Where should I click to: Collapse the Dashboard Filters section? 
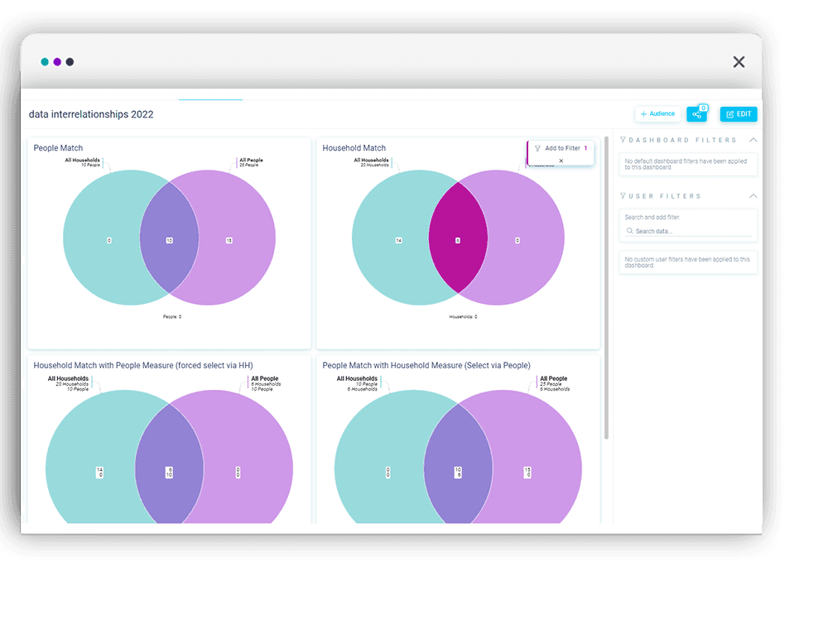pyautogui.click(x=753, y=141)
